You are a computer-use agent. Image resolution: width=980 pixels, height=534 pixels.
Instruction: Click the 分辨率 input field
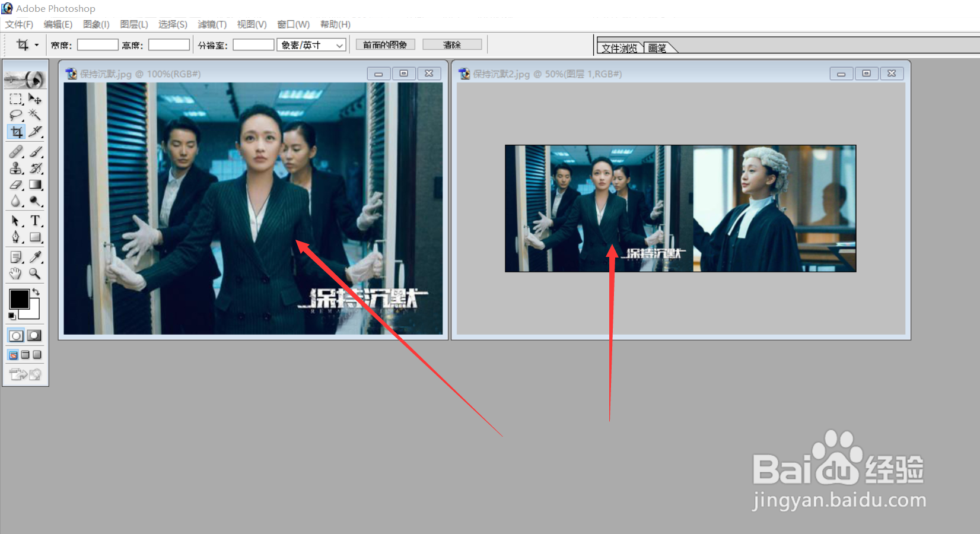coord(253,44)
